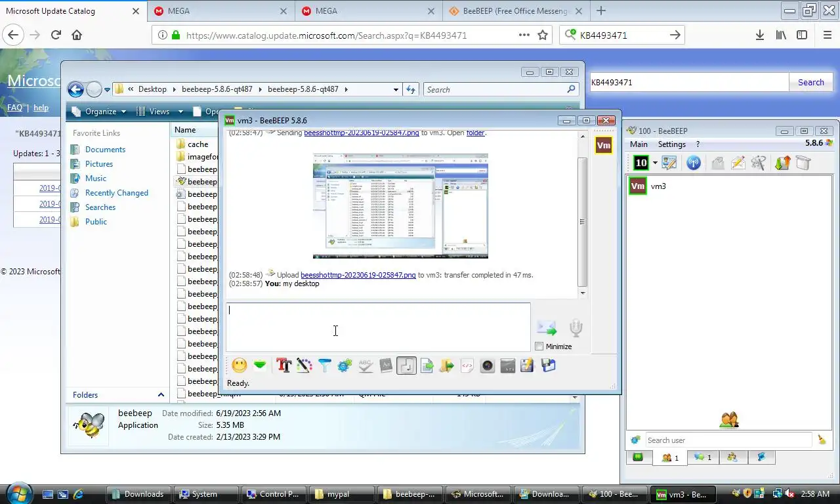This screenshot has width=840, height=504.
Task: Check the Minimize checkbox
Action: [539, 346]
